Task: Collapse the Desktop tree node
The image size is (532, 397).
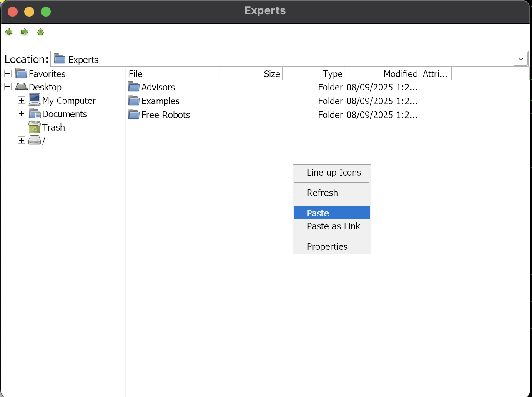Action: pos(8,87)
